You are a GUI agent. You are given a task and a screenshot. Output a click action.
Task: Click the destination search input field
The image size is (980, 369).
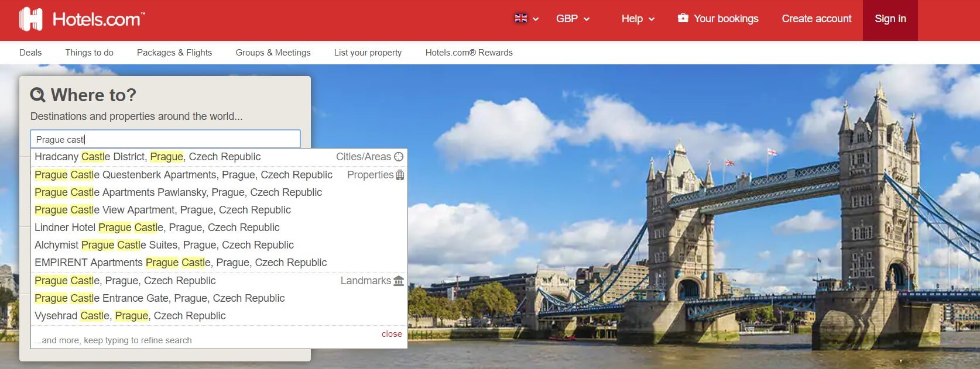pyautogui.click(x=165, y=139)
